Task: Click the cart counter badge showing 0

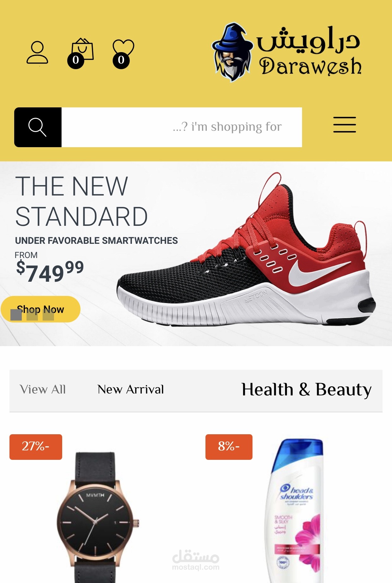Action: (x=76, y=60)
